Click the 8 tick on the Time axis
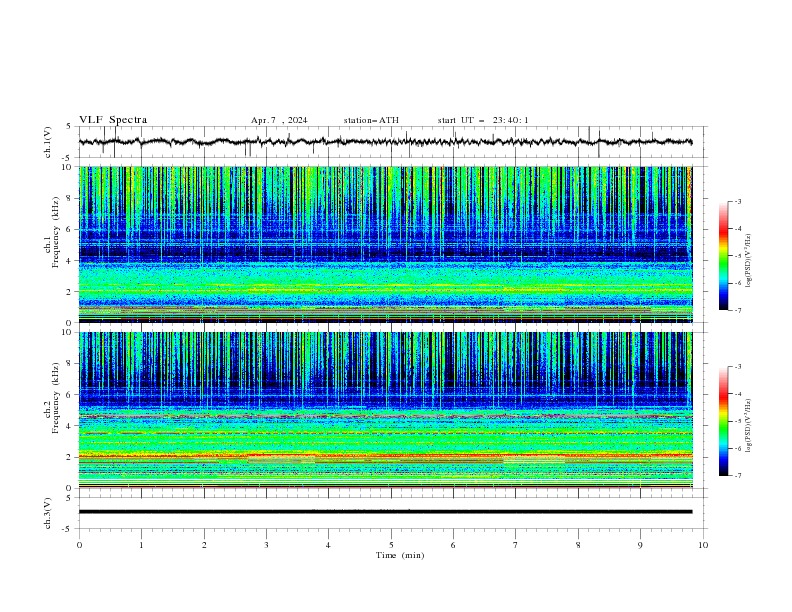Image resolution: width=792 pixels, height=612 pixels. click(x=578, y=545)
